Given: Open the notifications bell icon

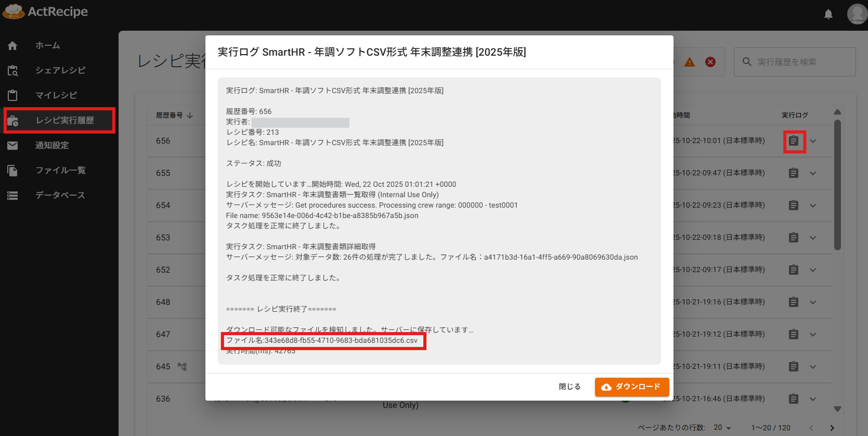Looking at the screenshot, I should (x=828, y=14).
